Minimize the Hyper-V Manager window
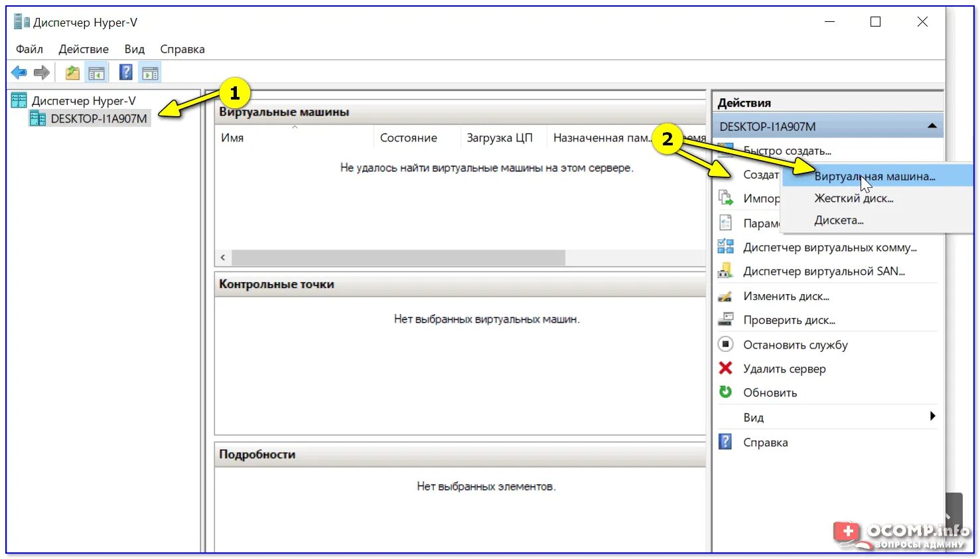Screen dimensions: 980x559 pos(829,22)
